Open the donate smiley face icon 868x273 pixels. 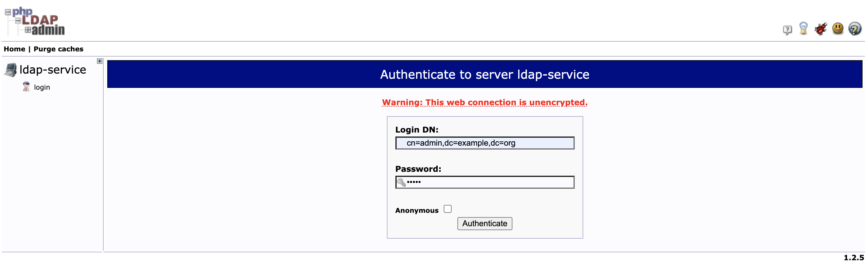(x=838, y=29)
